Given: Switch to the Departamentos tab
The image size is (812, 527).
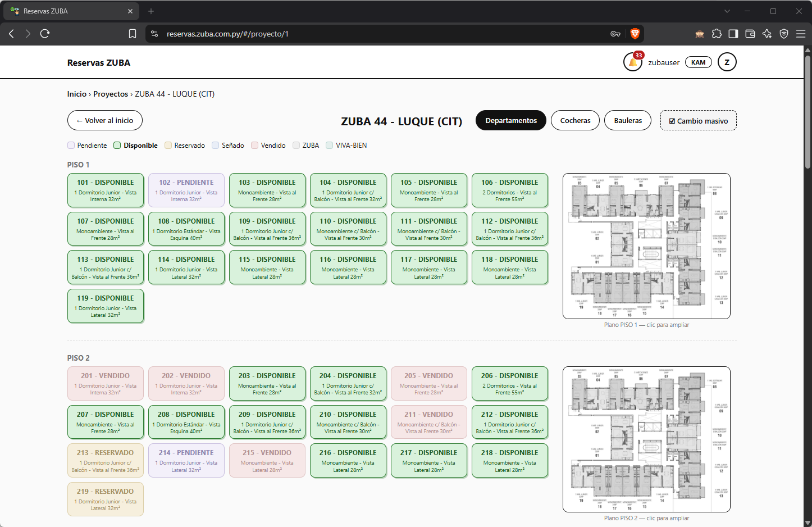Looking at the screenshot, I should pyautogui.click(x=511, y=120).
